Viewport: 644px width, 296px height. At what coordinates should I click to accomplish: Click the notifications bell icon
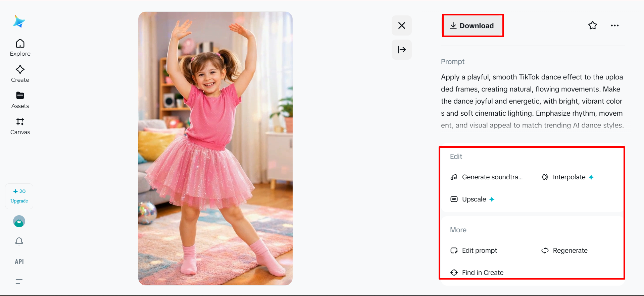pyautogui.click(x=19, y=241)
